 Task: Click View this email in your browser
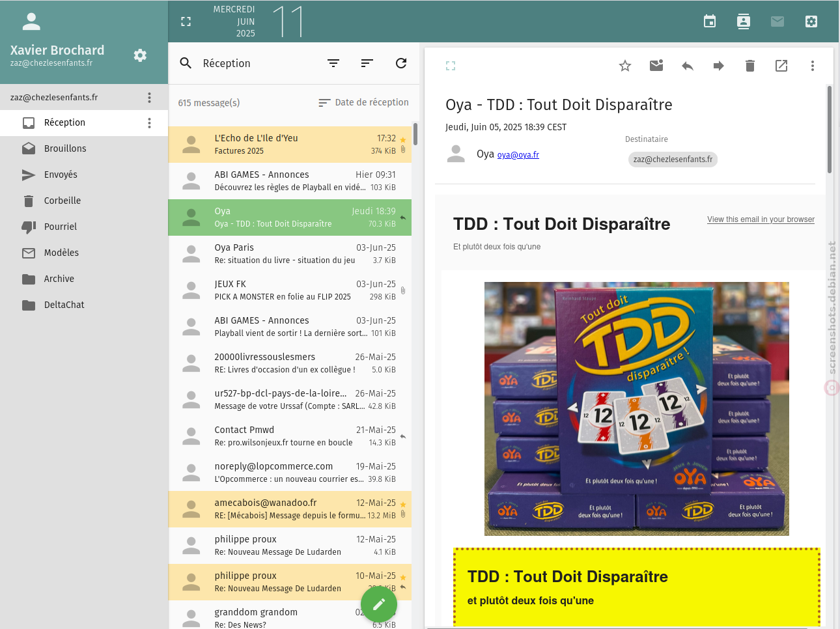tap(761, 219)
